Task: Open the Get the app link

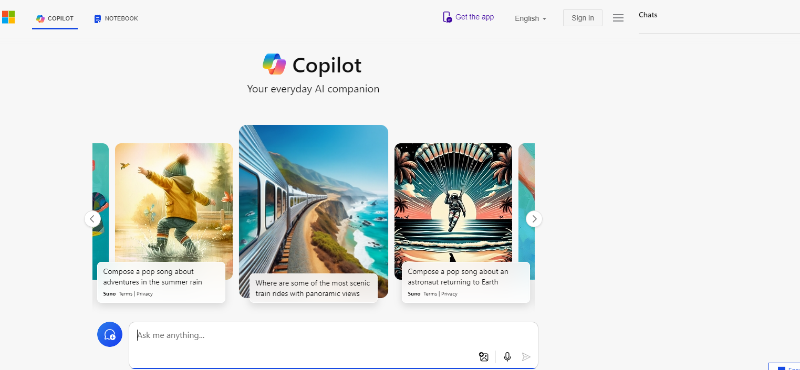Action: [474, 17]
